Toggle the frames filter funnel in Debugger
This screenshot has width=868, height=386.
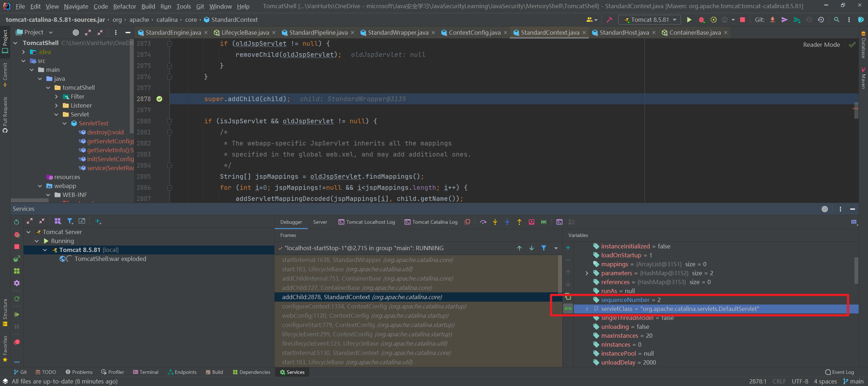coord(544,248)
